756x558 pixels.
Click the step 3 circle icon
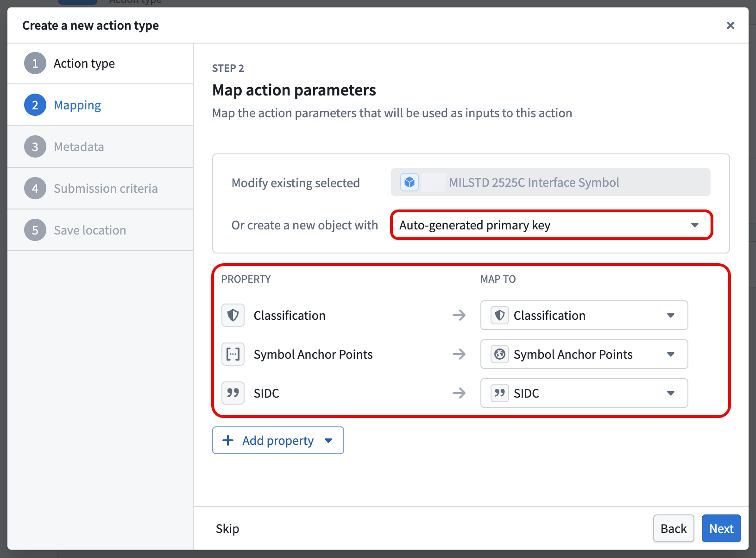[35, 147]
